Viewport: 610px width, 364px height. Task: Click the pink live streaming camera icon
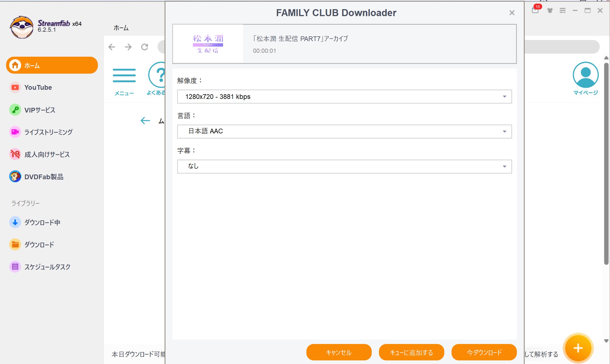pos(15,132)
